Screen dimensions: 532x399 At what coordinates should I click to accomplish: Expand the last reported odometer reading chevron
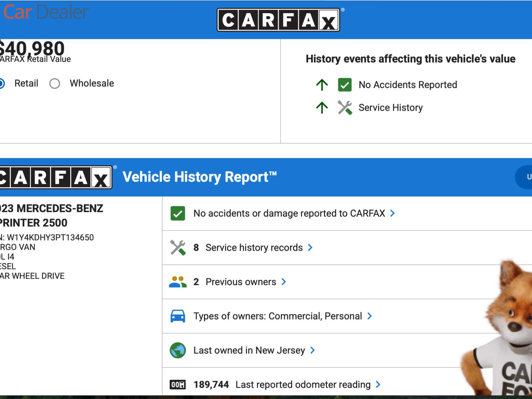point(378,385)
